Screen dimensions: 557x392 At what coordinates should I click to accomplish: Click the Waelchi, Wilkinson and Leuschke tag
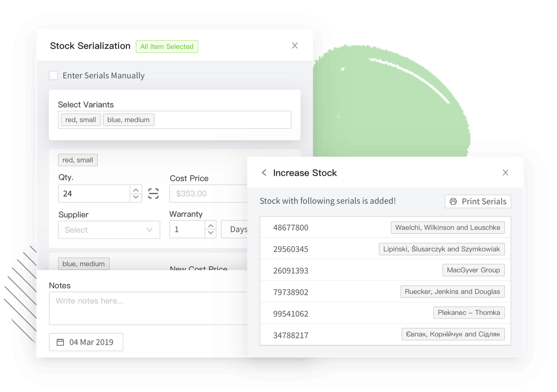448,227
